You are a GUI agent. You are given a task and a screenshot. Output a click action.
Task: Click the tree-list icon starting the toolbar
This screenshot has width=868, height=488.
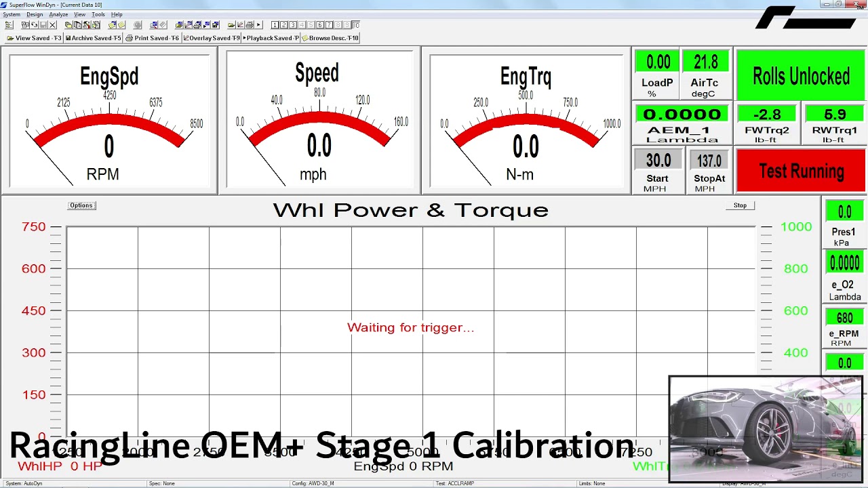(9, 25)
